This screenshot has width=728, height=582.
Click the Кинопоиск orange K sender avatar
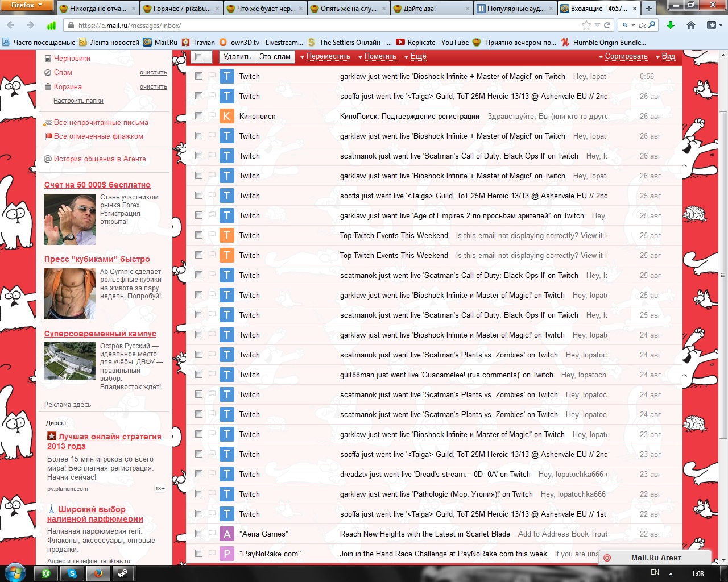coord(227,116)
